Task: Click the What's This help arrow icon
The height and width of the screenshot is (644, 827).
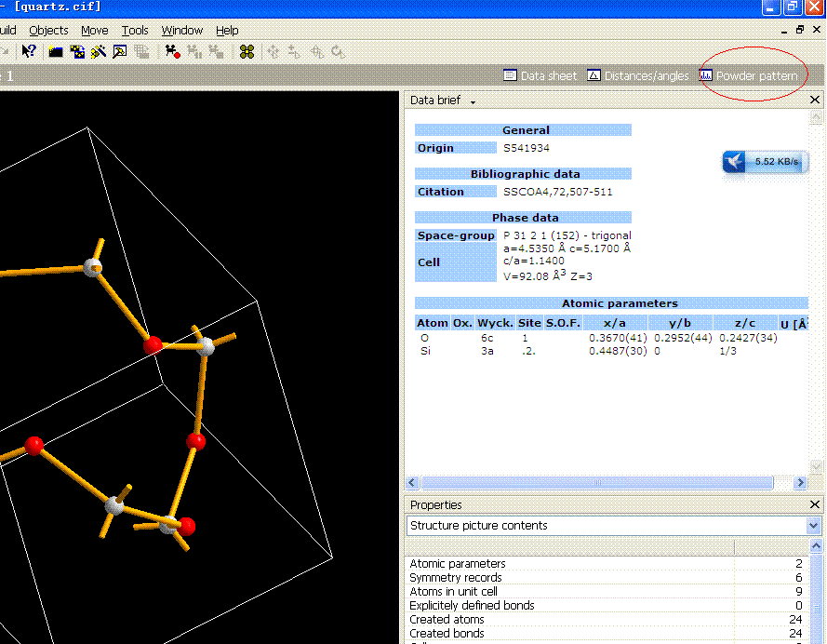Action: click(29, 52)
